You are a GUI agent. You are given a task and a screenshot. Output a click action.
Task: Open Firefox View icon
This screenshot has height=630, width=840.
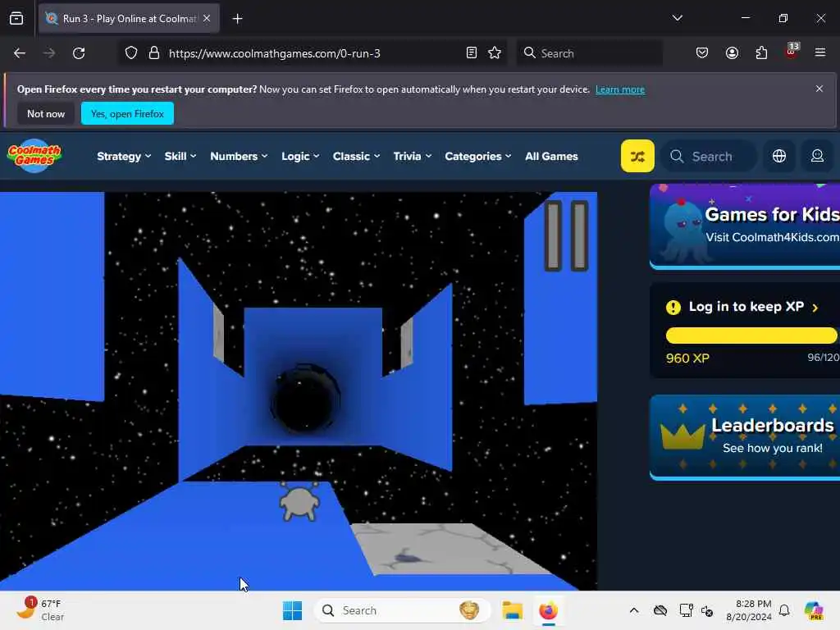[16, 19]
